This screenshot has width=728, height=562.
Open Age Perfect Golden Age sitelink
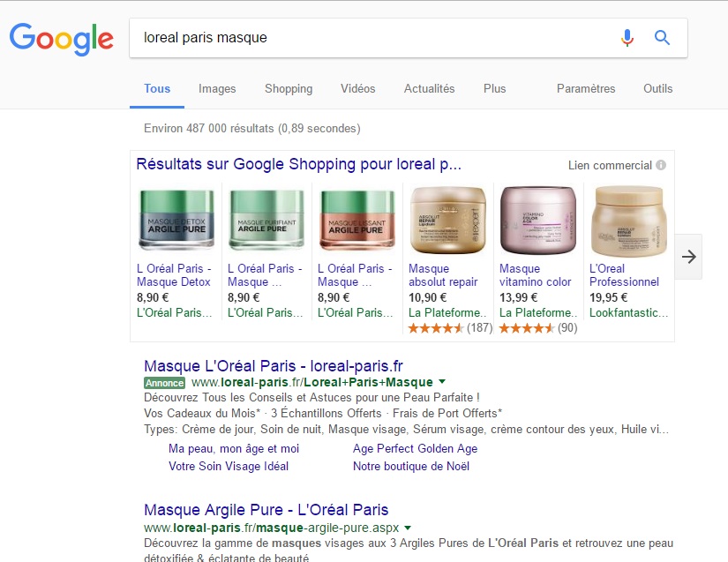pos(415,449)
